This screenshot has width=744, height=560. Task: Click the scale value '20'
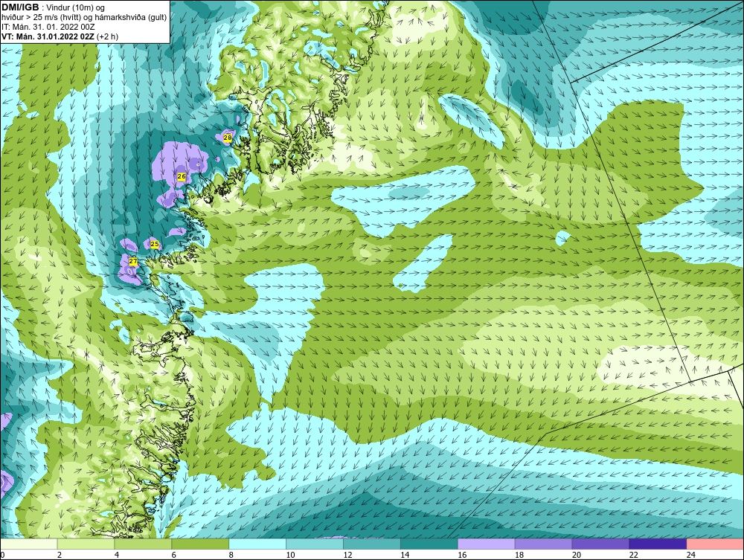pos(577,555)
